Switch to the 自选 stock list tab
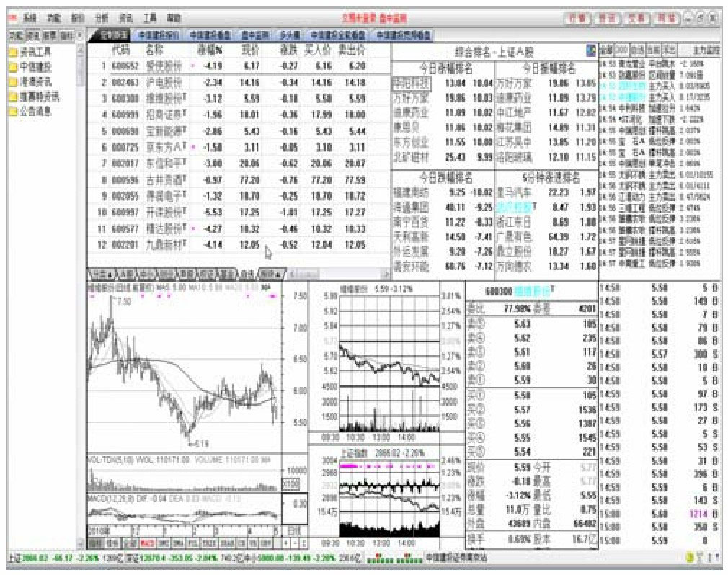The width and height of the screenshot is (728, 575). point(247,274)
